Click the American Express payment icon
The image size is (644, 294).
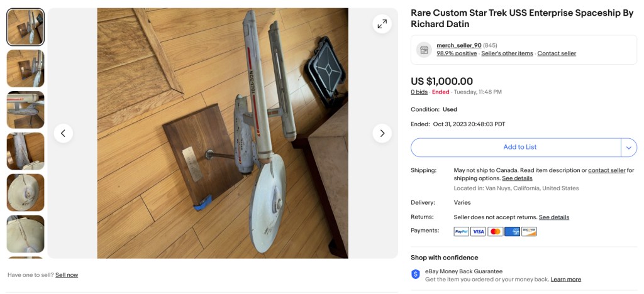tap(512, 232)
